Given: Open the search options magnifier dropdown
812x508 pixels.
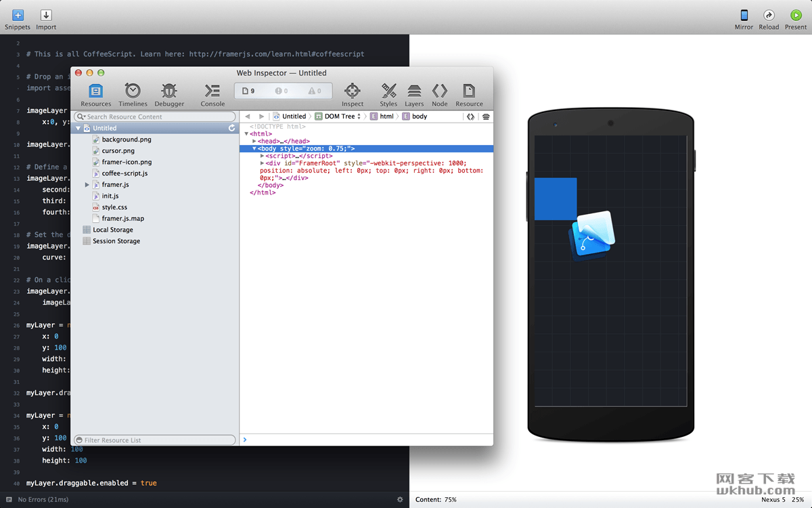Looking at the screenshot, I should pos(82,117).
